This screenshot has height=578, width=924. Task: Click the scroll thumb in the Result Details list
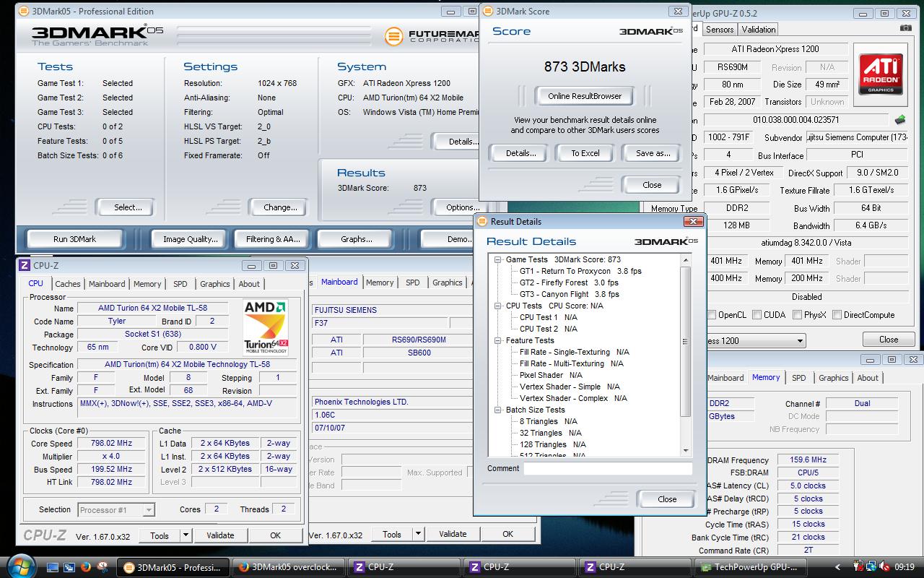click(x=686, y=342)
